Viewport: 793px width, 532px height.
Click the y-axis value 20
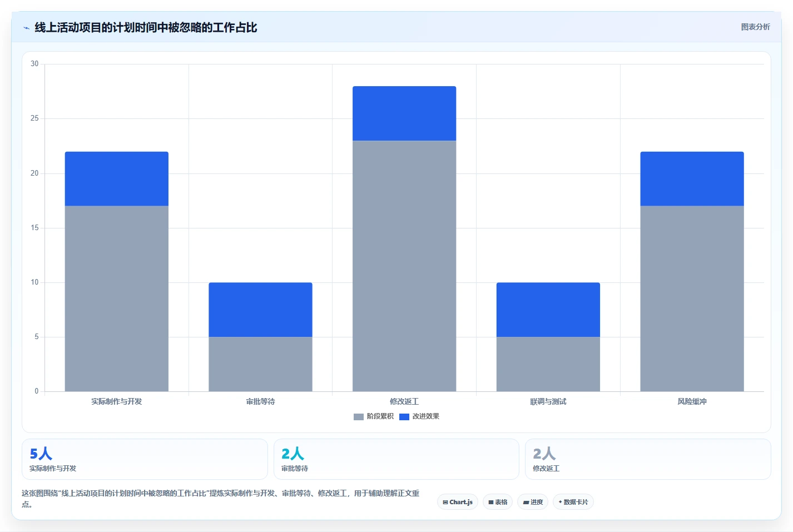click(34, 173)
